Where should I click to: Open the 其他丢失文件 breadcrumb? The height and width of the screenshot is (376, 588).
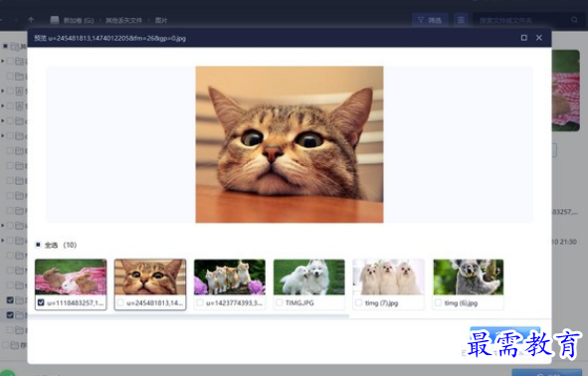pyautogui.click(x=123, y=20)
